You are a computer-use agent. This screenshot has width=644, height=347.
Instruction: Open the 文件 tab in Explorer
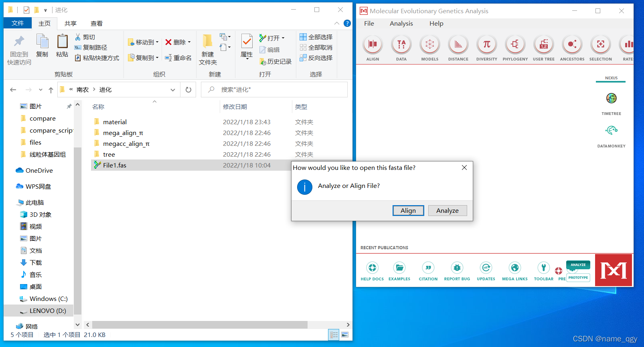click(x=18, y=23)
